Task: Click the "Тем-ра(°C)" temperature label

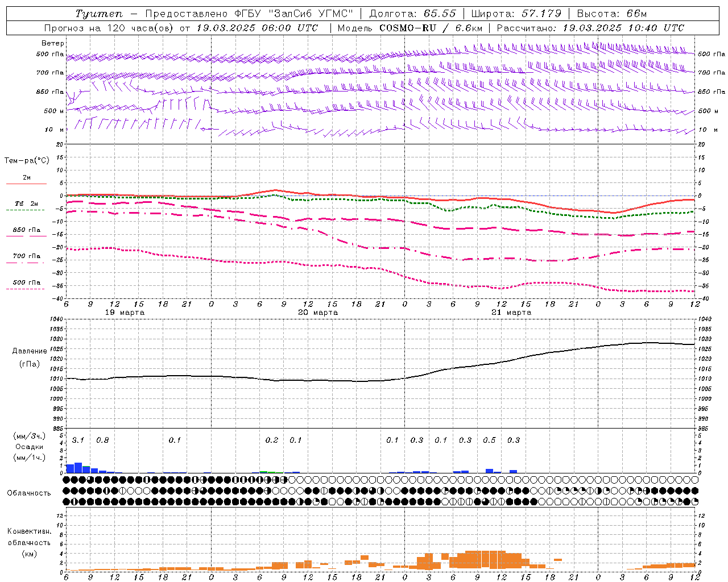Action: [x=27, y=161]
